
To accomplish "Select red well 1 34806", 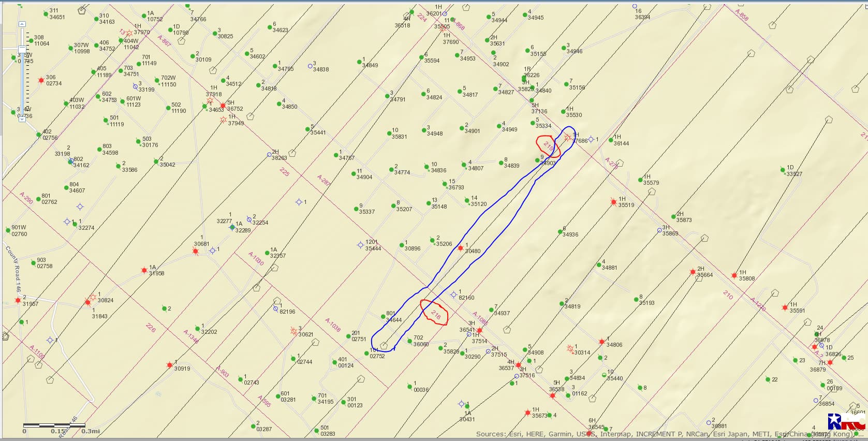I will click(x=601, y=342).
